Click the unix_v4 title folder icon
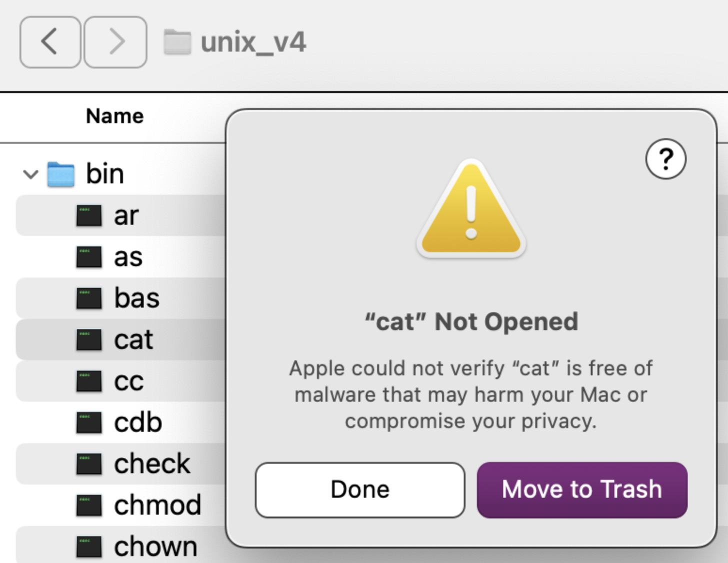The image size is (728, 563). tap(177, 42)
